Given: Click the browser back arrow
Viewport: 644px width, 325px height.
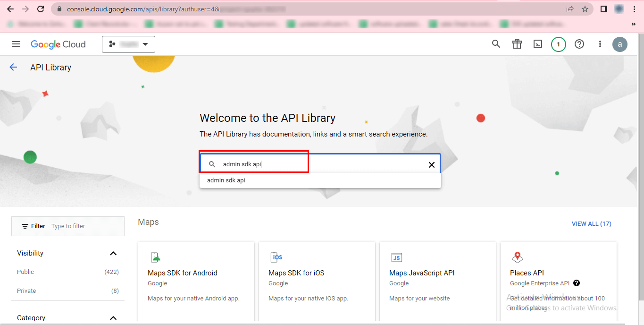Looking at the screenshot, I should pos(10,9).
